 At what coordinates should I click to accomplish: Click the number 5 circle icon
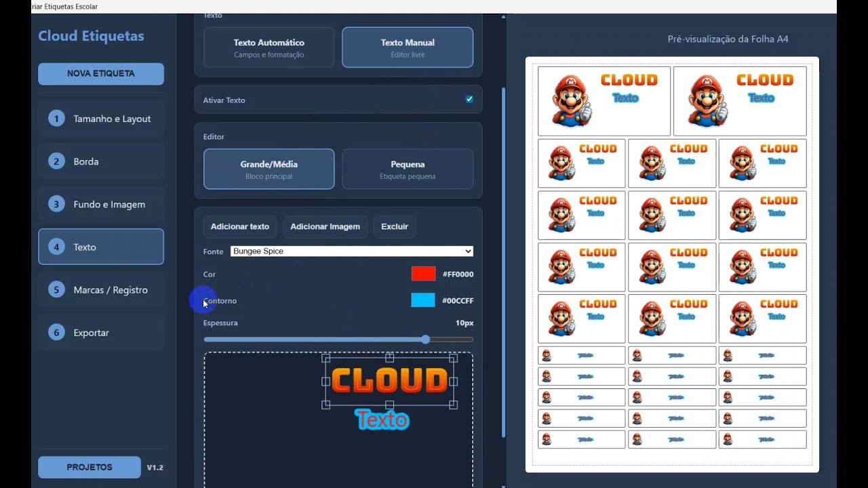pyautogui.click(x=56, y=289)
